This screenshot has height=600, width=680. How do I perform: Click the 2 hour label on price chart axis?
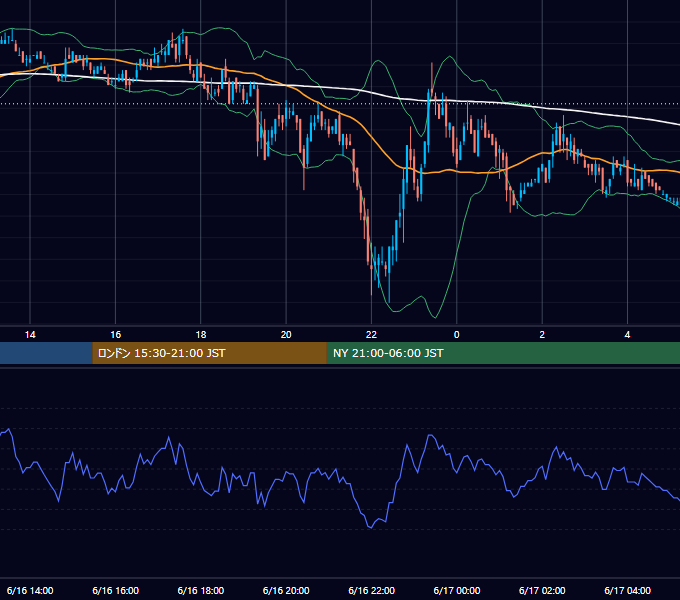[542, 335]
